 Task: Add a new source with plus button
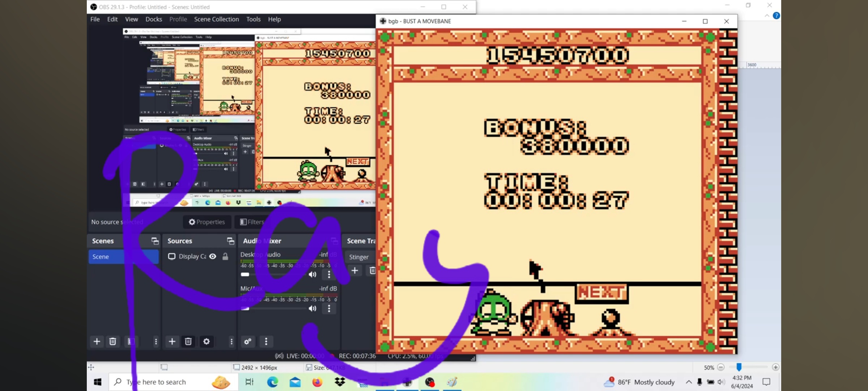click(x=172, y=341)
